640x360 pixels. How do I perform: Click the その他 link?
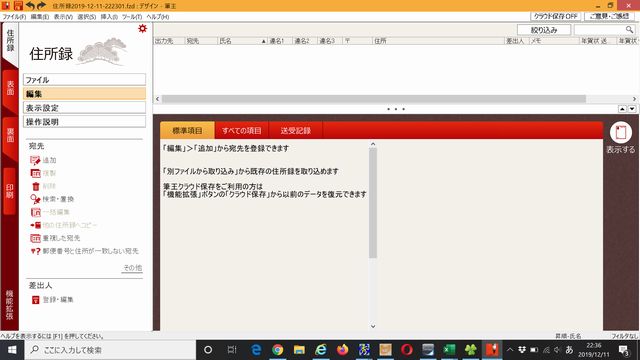133,268
